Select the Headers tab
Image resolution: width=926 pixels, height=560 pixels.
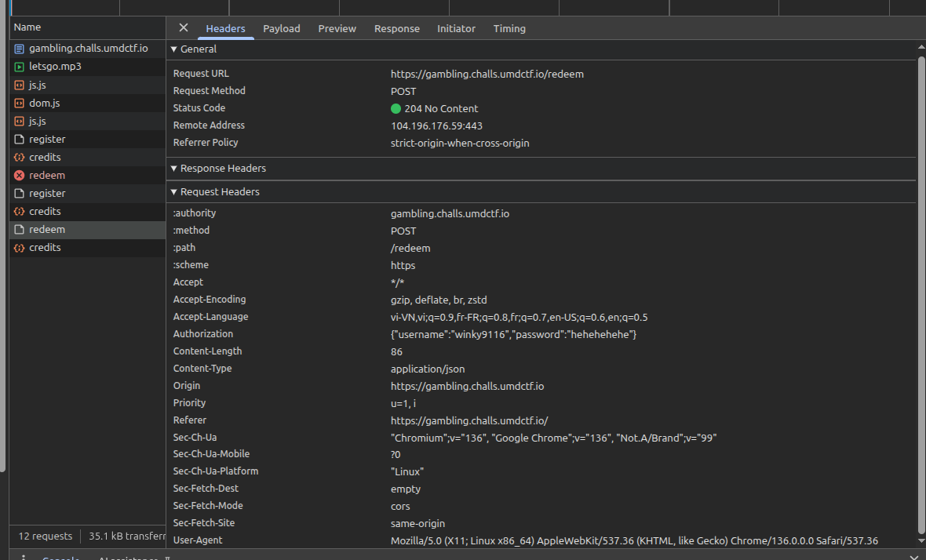pyautogui.click(x=225, y=28)
